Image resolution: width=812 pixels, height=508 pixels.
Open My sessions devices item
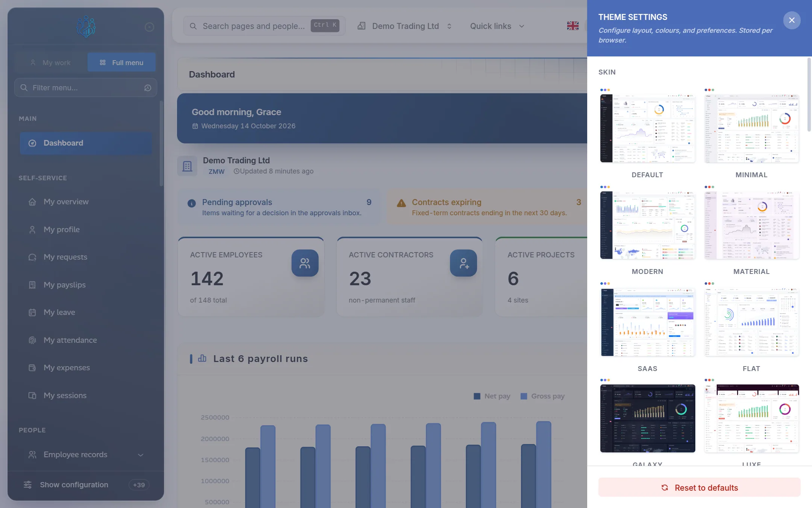click(86, 395)
